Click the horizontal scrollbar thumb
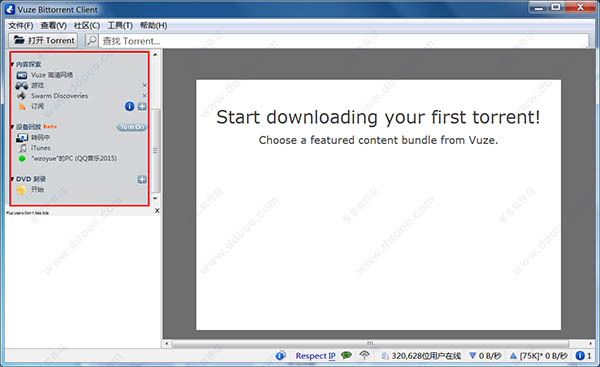This screenshot has height=367, width=600. (370, 343)
